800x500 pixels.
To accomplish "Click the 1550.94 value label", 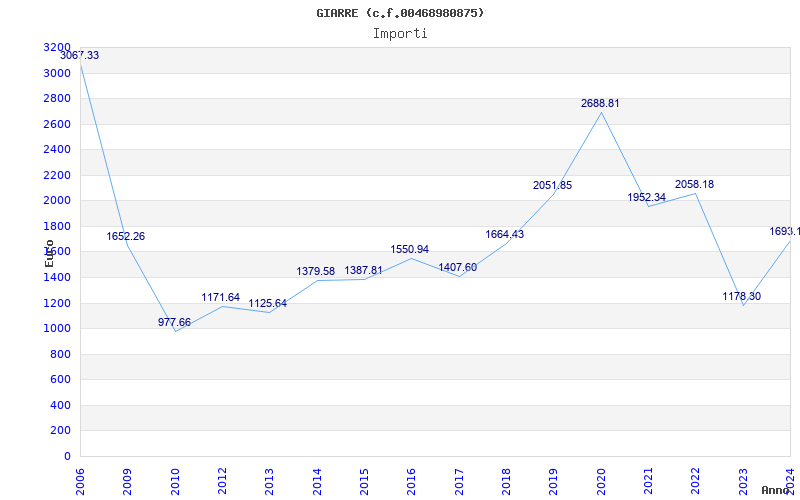I will pyautogui.click(x=410, y=249).
